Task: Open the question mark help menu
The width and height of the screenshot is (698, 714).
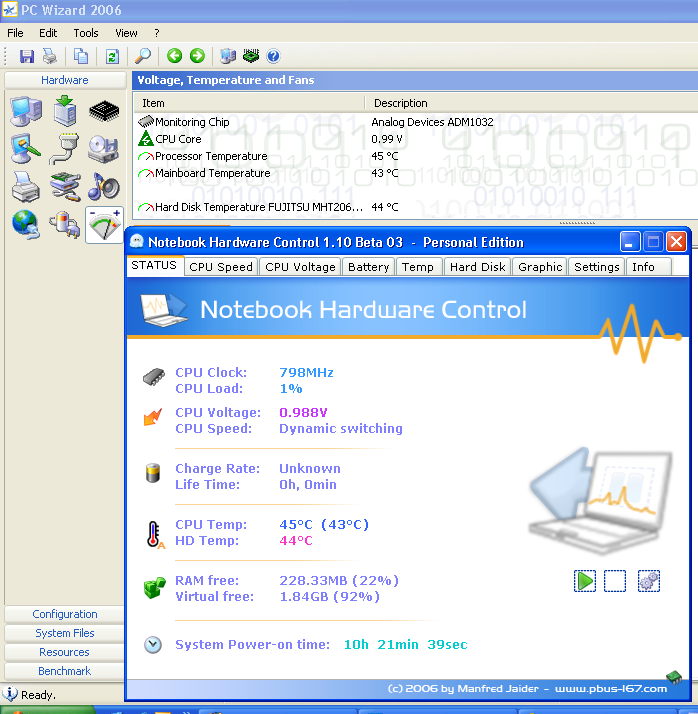Action: (x=157, y=33)
